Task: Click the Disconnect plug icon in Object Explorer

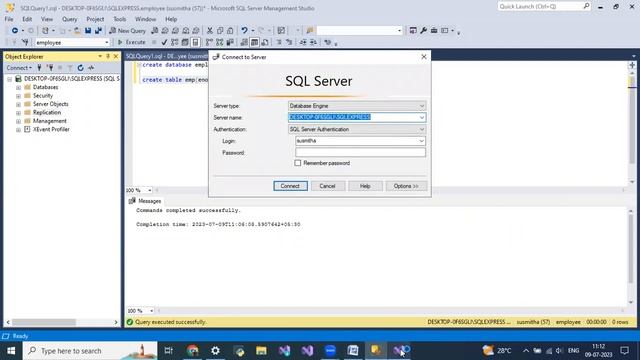Action: coord(50,68)
